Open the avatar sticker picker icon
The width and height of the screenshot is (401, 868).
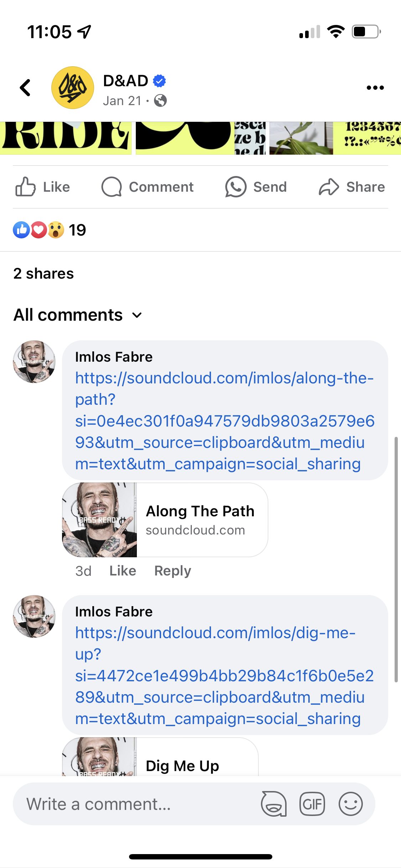(273, 804)
